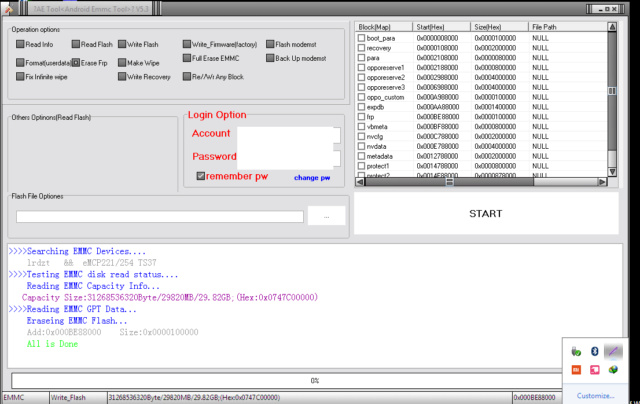640x404 pixels.
Task: Enable Full Erase EMMC option
Action: pyautogui.click(x=186, y=59)
